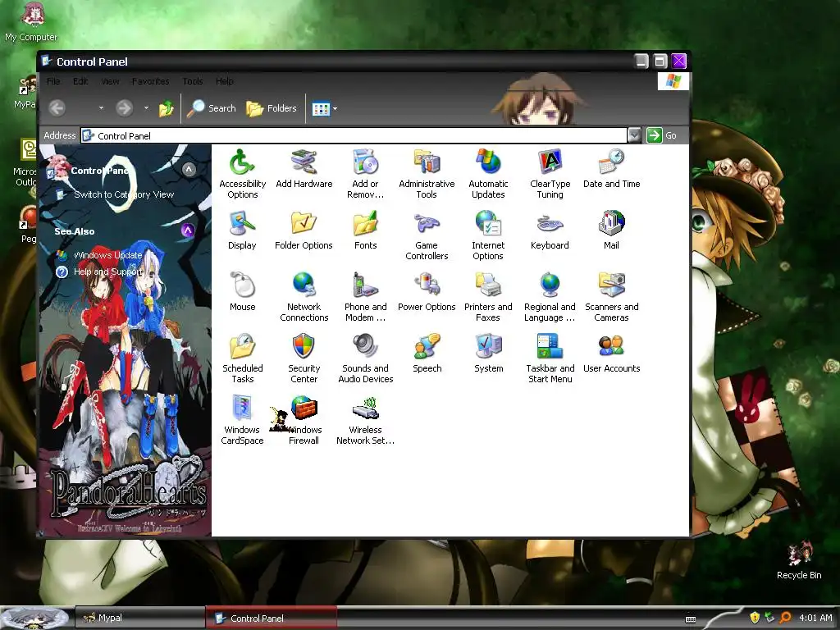The image size is (840, 630).
Task: Click the clock showing 4:01 AM
Action: [815, 618]
